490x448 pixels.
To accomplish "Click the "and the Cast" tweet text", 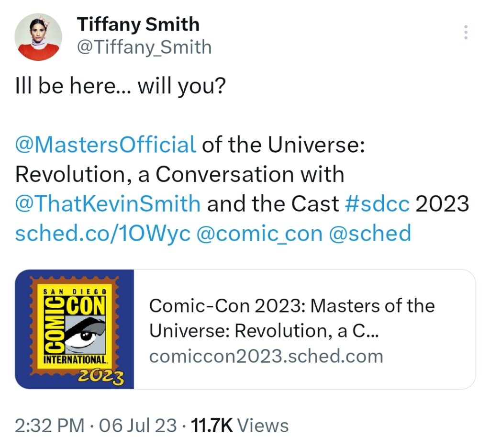I will tap(272, 204).
